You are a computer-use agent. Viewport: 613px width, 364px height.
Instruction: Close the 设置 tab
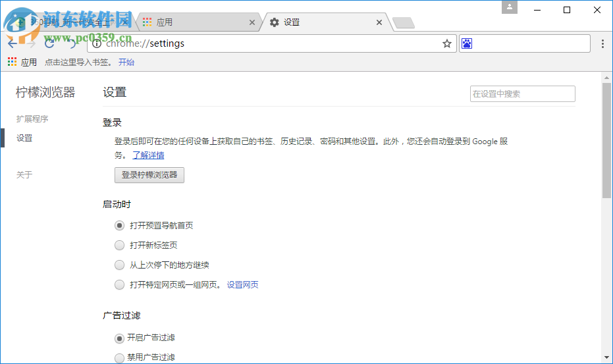pos(379,22)
